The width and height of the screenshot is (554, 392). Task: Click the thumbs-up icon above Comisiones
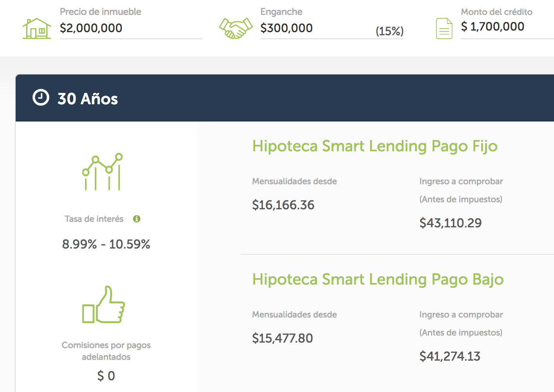(103, 305)
